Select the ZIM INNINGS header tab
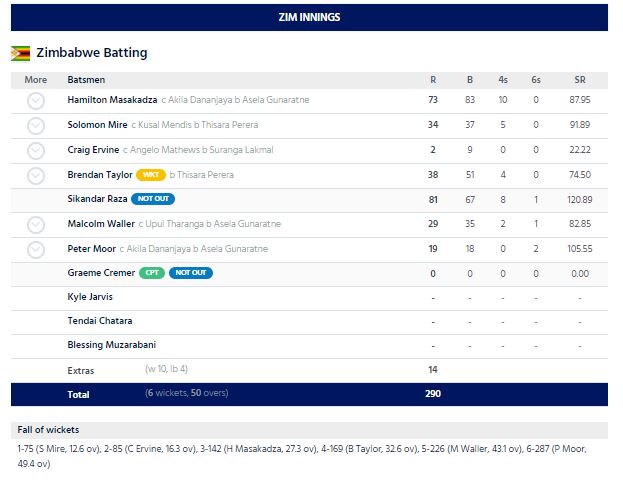The width and height of the screenshot is (623, 482). [308, 17]
